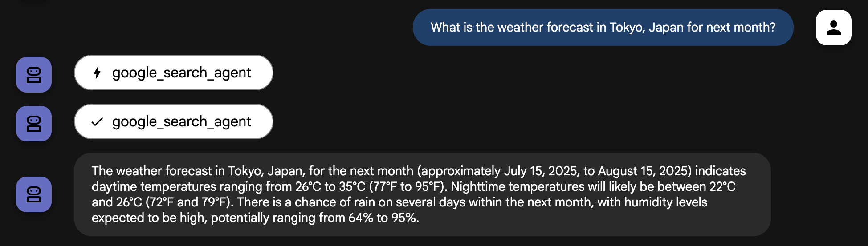Screen dimensions: 868x246
Task: Click the user profile avatar icon
Action: click(x=833, y=28)
